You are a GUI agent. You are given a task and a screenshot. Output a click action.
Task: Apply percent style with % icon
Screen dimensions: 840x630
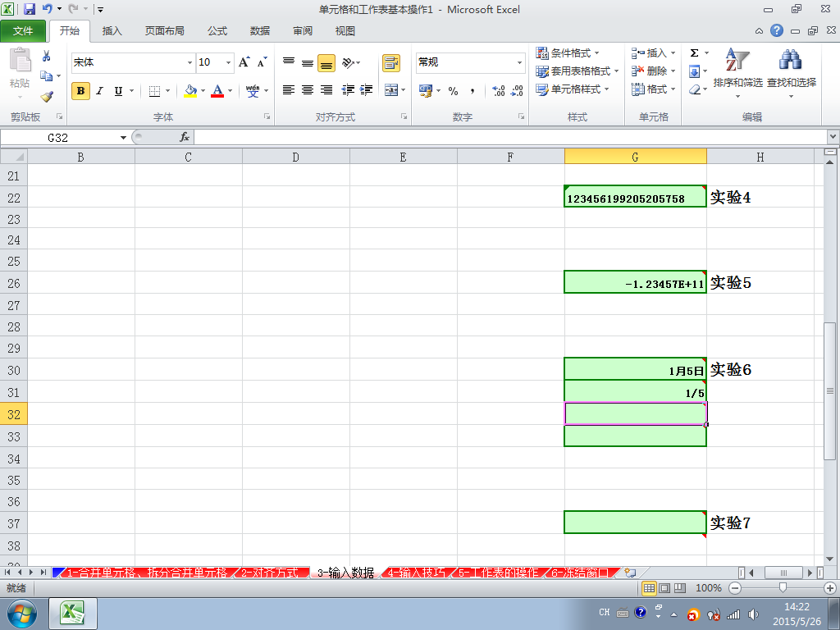(453, 91)
